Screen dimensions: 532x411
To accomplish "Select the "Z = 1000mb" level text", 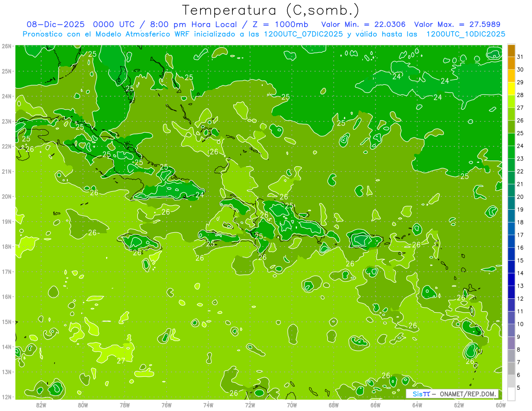I will [280, 24].
